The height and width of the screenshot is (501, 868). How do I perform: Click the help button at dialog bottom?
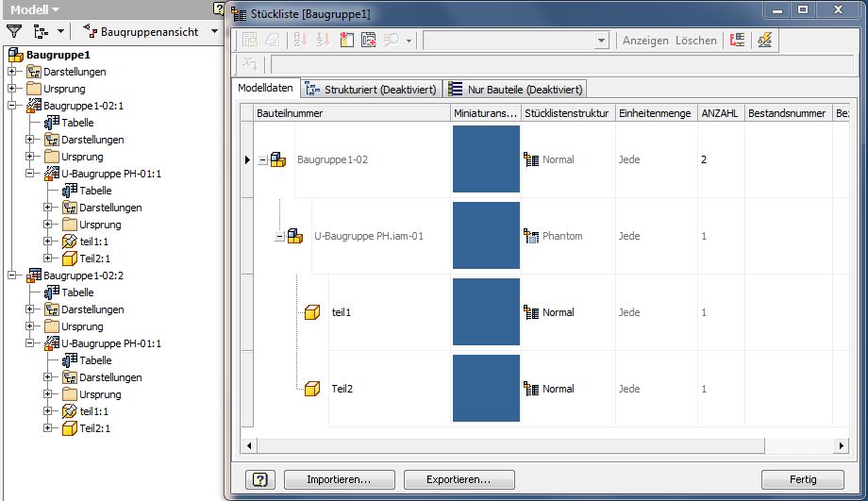tap(260, 479)
